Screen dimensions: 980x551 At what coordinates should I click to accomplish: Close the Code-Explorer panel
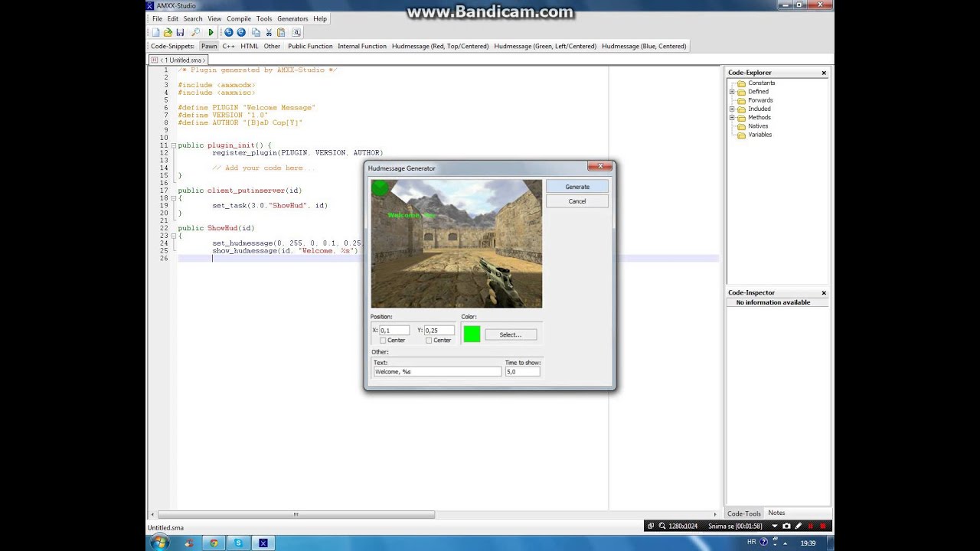click(x=824, y=73)
